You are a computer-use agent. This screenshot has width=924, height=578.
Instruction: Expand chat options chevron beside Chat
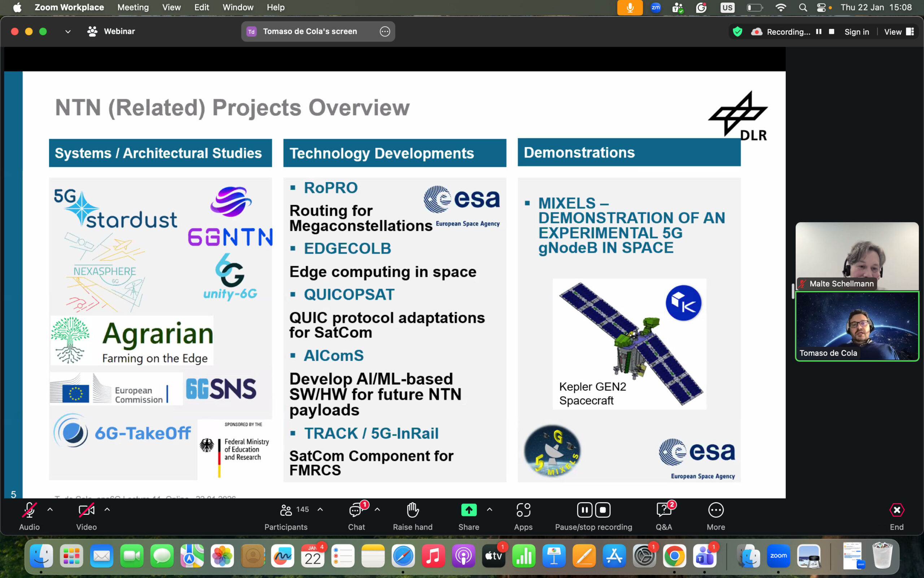(377, 510)
